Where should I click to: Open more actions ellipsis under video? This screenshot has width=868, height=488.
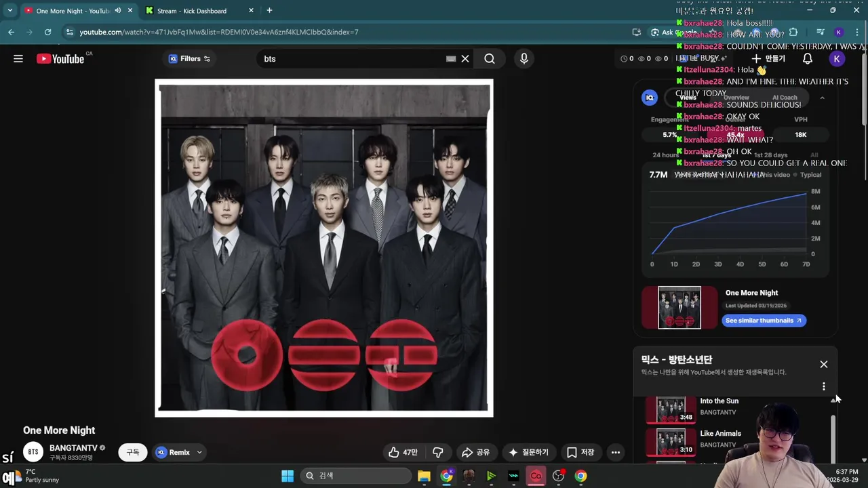[x=615, y=452]
